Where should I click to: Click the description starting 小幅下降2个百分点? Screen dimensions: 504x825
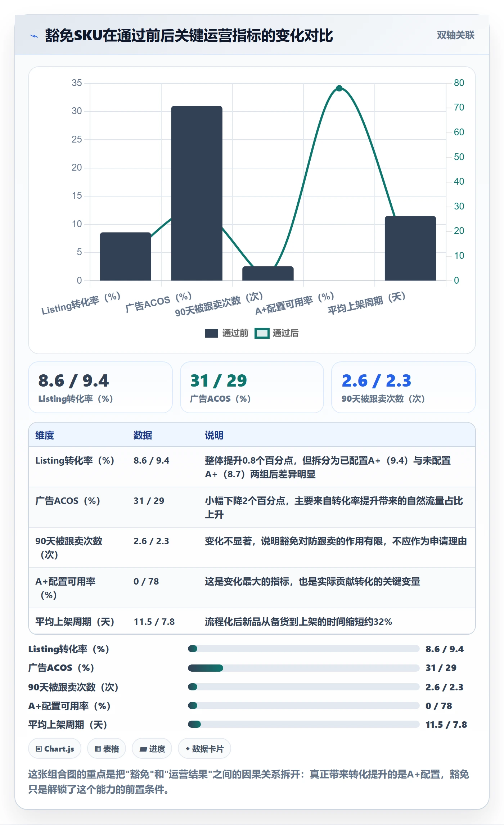click(x=334, y=508)
